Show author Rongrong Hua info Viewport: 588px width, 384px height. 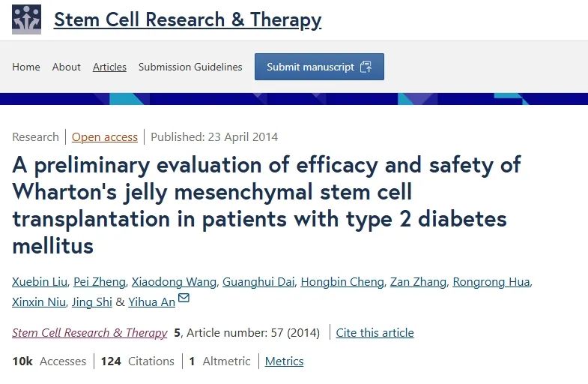pyautogui.click(x=491, y=282)
